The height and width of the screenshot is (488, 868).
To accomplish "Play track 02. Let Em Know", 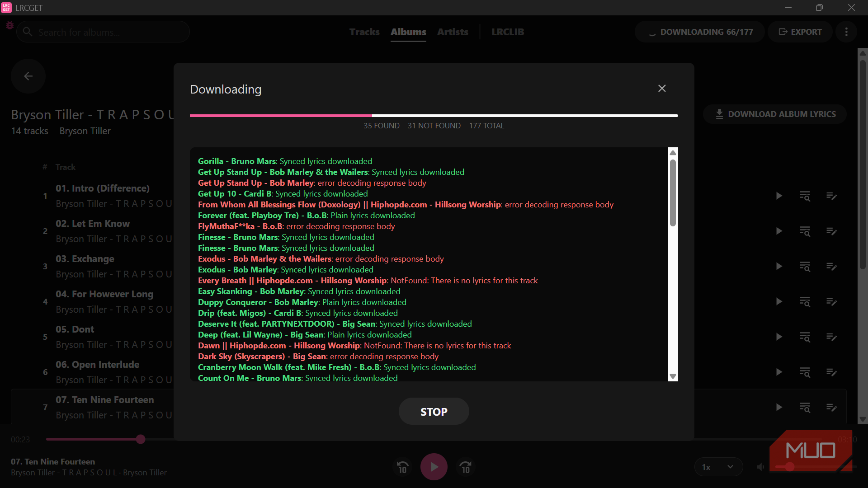I will 779,231.
